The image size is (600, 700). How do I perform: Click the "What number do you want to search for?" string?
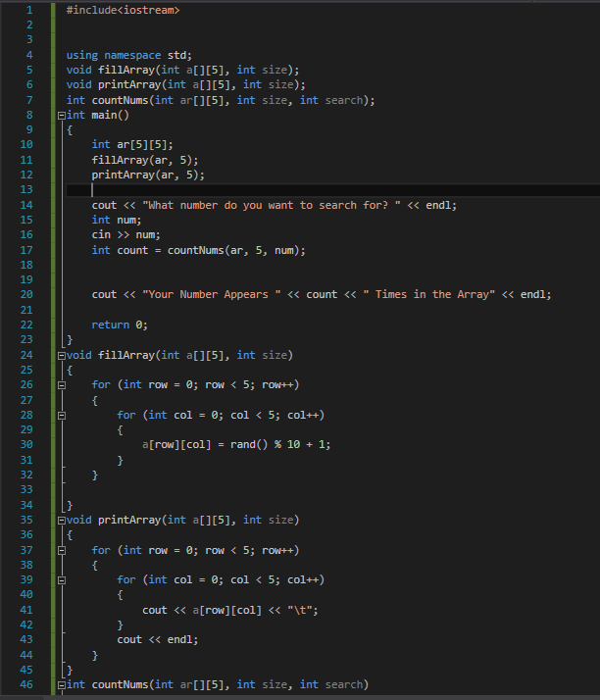click(271, 205)
